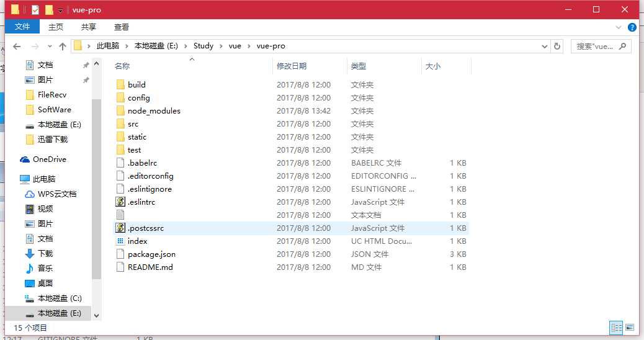Select the .babelrc file icon
Image resolution: width=644 pixels, height=340 pixels.
[x=120, y=163]
